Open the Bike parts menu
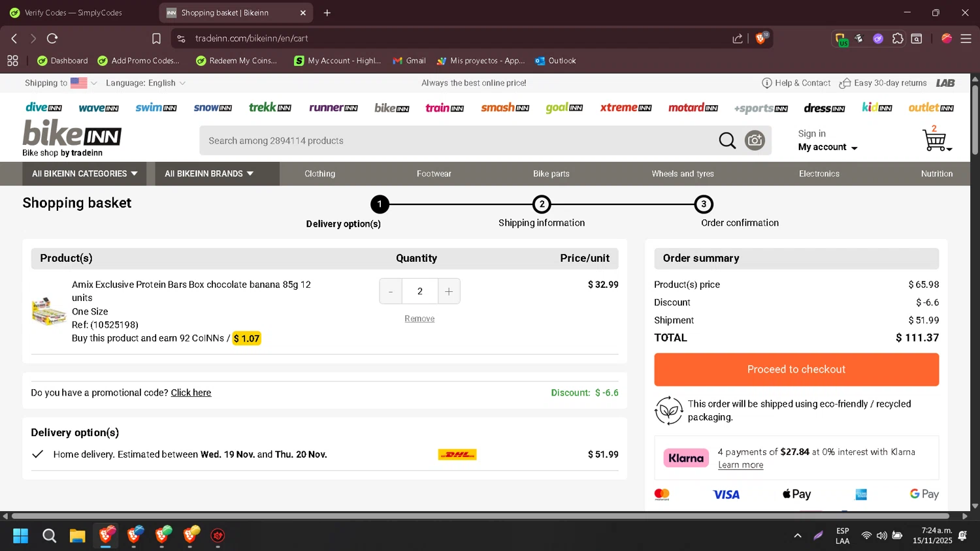 coord(551,174)
